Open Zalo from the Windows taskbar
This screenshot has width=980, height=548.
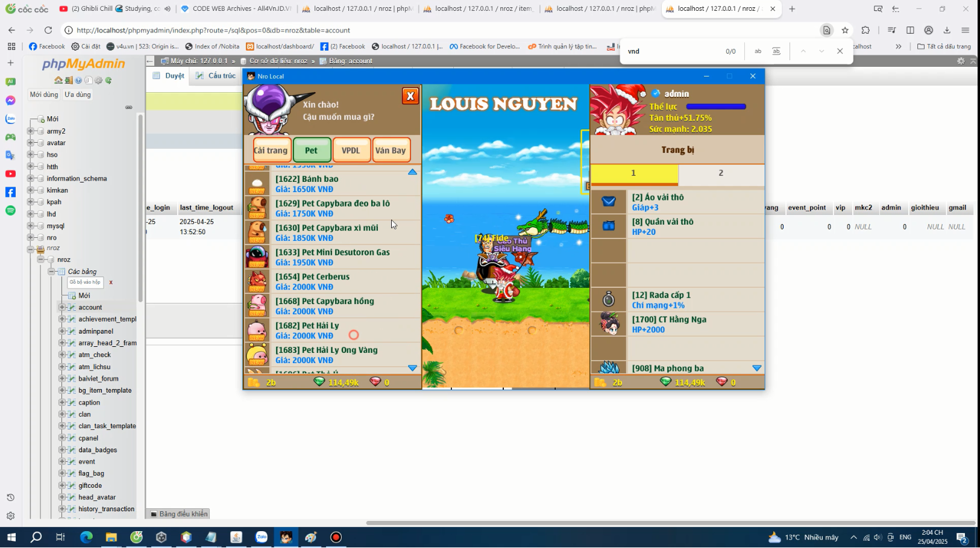(x=261, y=537)
